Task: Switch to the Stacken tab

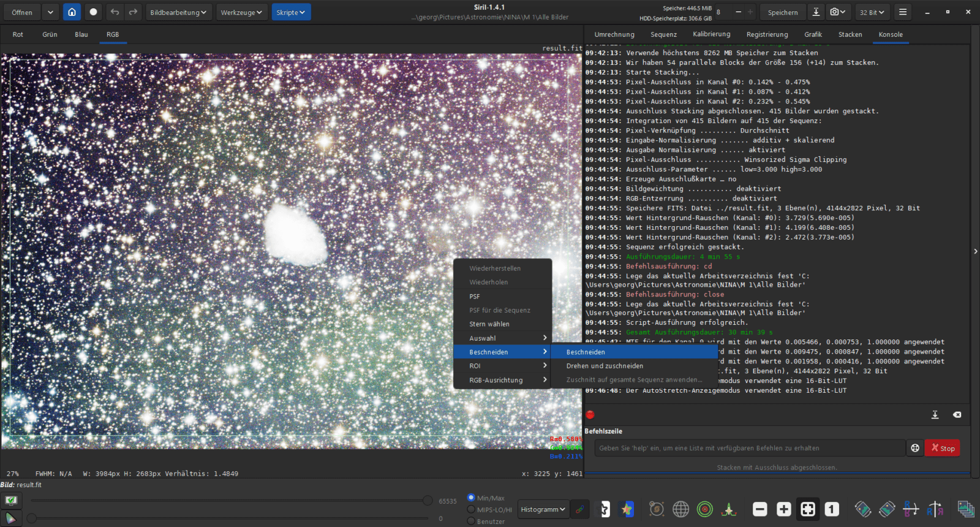Action: [x=850, y=34]
